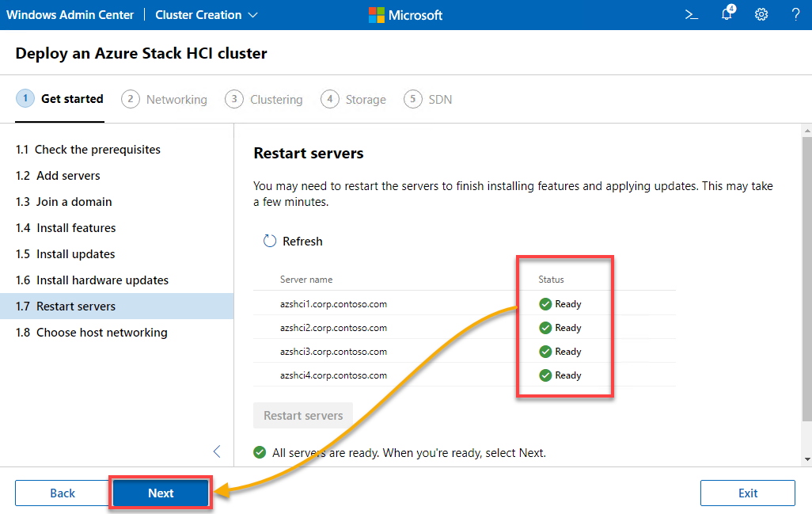Click the Server name column header

(x=306, y=280)
